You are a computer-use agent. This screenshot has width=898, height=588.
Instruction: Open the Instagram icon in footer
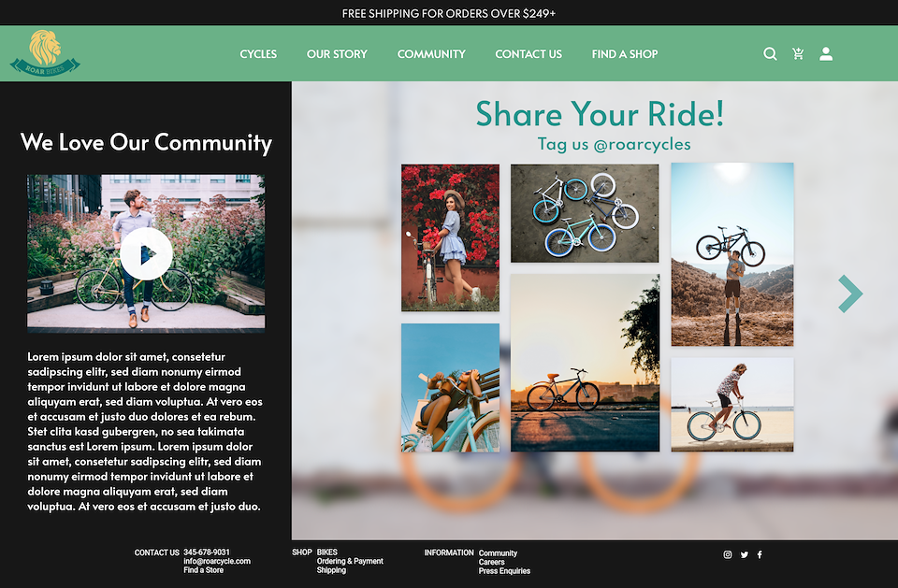[728, 554]
